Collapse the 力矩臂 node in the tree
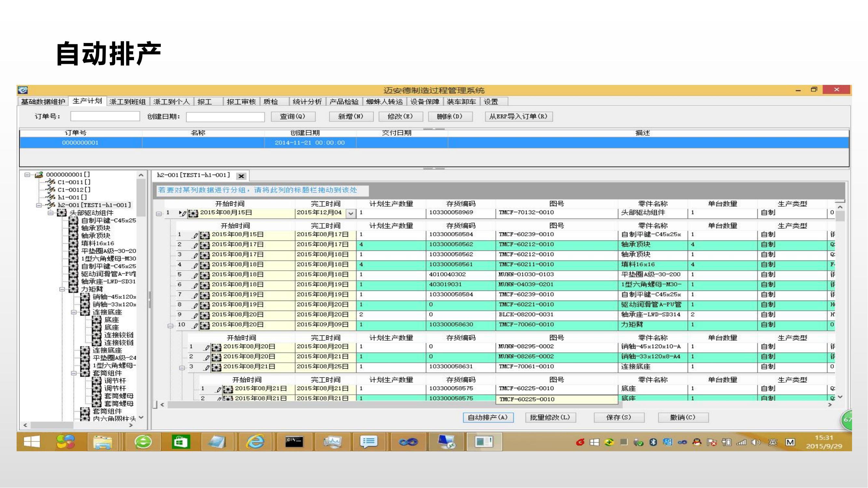The image size is (868, 488). tap(62, 289)
